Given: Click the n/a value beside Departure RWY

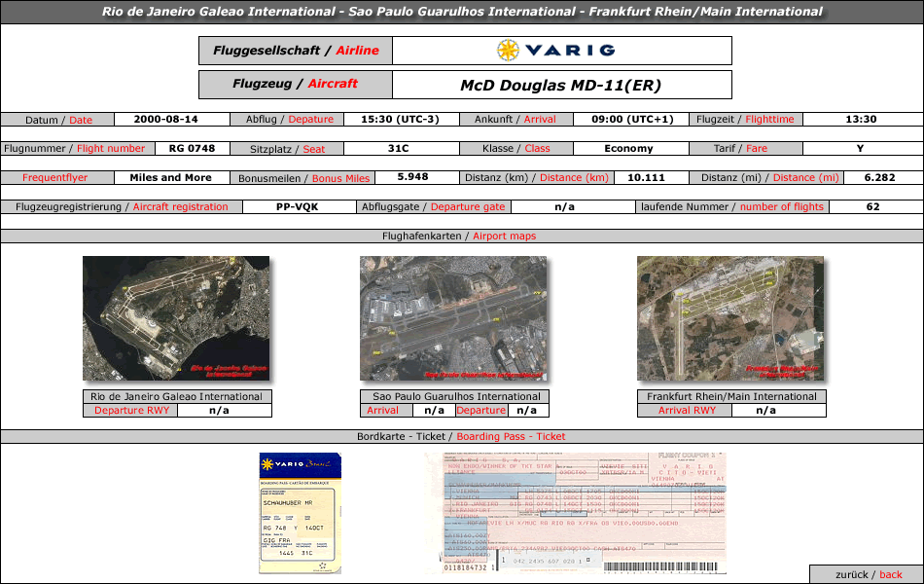Looking at the screenshot, I should click(219, 411).
